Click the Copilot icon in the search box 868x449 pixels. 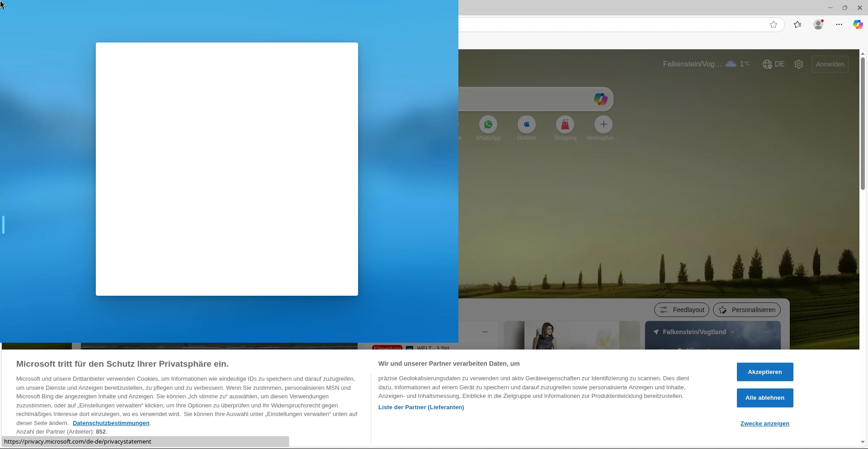coord(600,99)
